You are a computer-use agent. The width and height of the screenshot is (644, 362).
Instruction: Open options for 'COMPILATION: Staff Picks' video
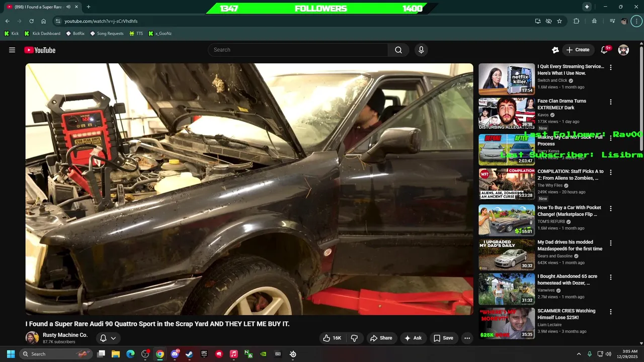click(x=611, y=172)
